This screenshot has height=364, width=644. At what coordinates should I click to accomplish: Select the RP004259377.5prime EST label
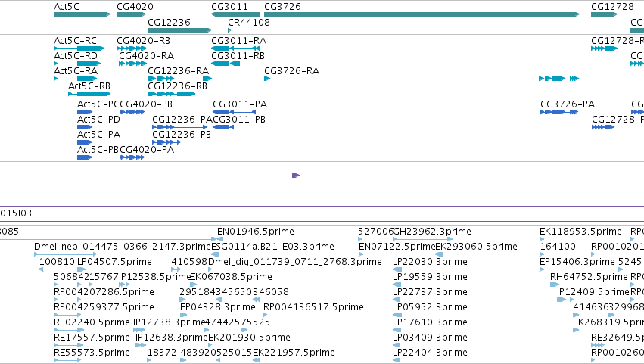(x=104, y=307)
